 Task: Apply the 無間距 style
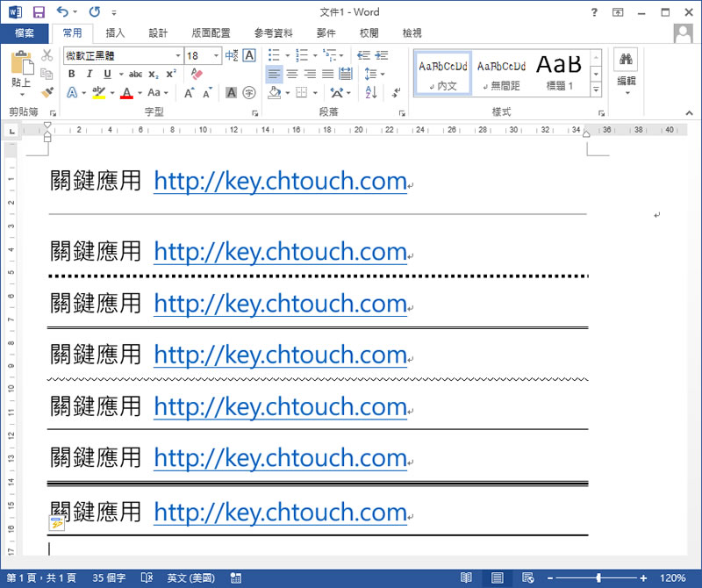point(502,73)
